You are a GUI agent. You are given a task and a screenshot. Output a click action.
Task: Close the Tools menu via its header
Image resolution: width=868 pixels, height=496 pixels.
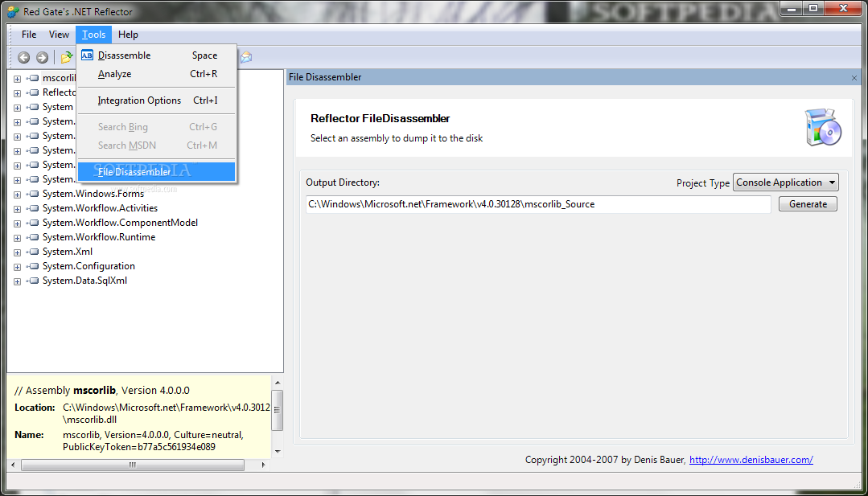tap(93, 35)
